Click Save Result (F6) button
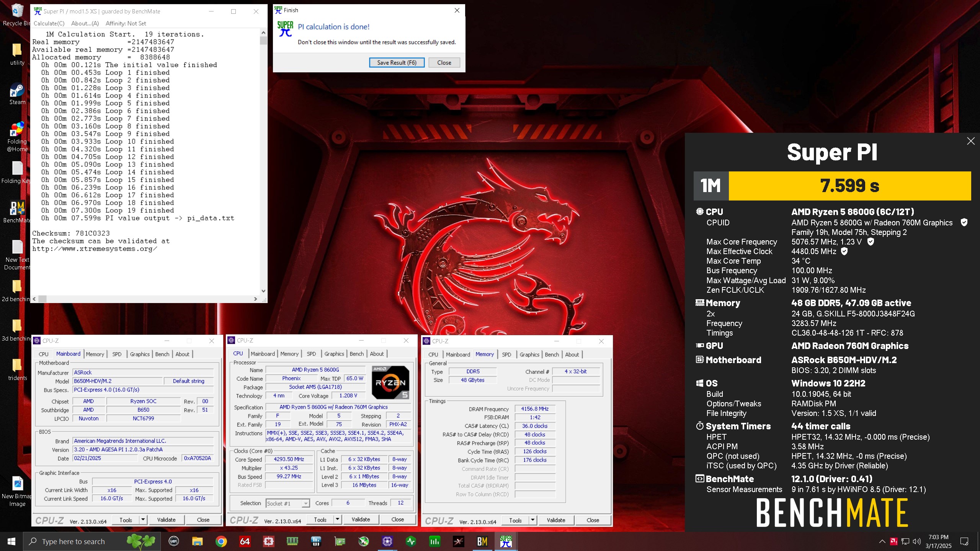 [x=397, y=62]
